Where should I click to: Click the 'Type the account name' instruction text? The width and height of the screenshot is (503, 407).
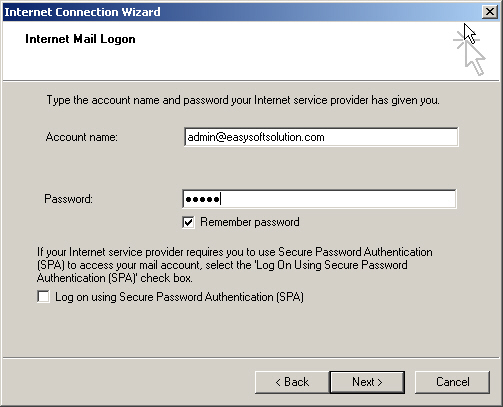tap(243, 100)
